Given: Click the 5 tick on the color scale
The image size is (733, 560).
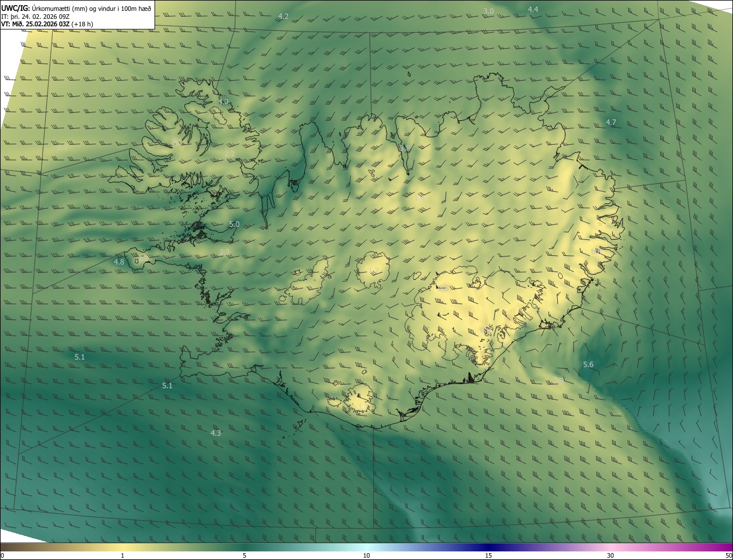Looking at the screenshot, I should click(245, 555).
